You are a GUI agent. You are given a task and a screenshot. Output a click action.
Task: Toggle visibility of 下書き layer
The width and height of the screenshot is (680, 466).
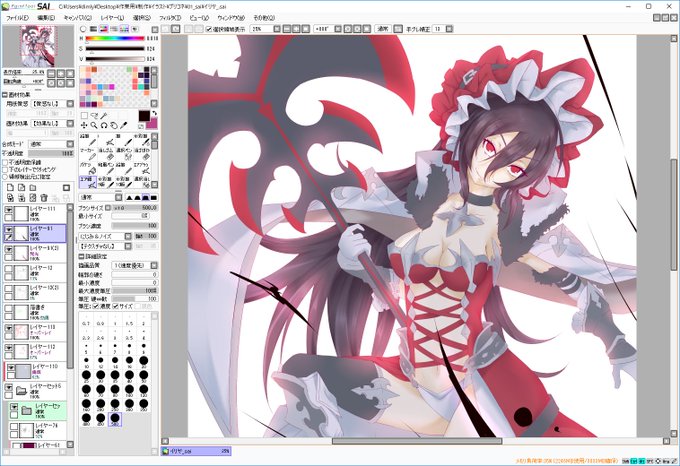tap(8, 308)
